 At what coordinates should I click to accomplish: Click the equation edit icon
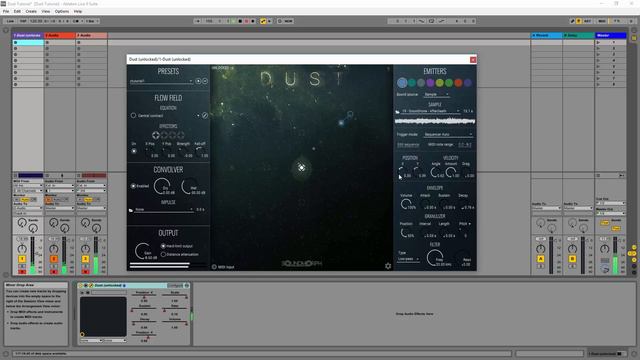tap(205, 116)
